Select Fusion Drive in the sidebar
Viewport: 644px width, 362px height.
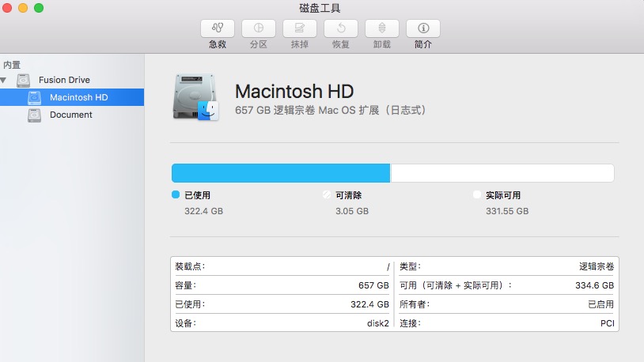click(64, 80)
